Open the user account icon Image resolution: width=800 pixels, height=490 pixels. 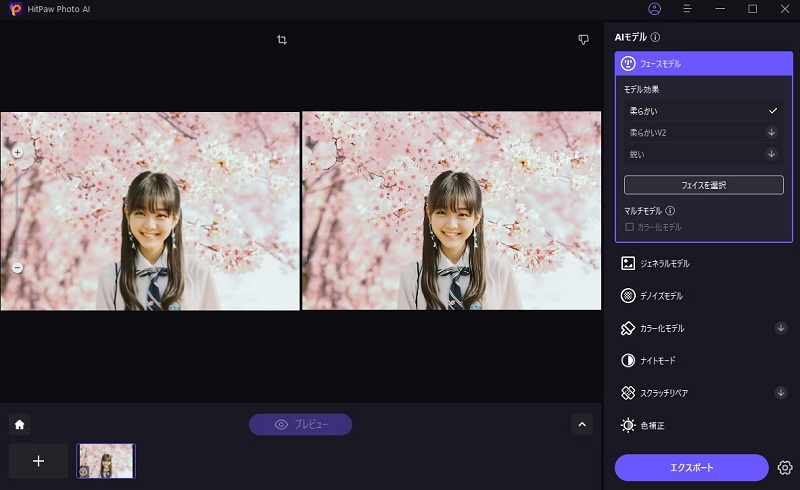coord(654,9)
